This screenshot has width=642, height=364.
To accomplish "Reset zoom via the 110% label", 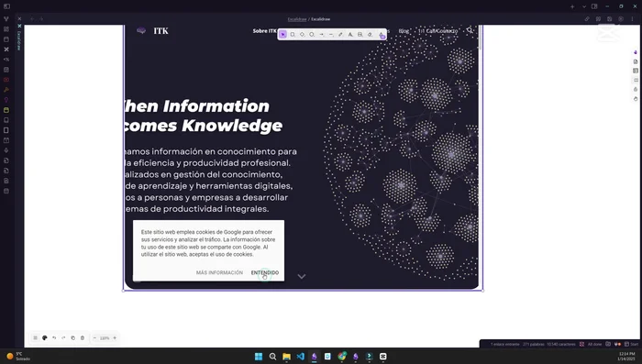I will pyautogui.click(x=105, y=338).
